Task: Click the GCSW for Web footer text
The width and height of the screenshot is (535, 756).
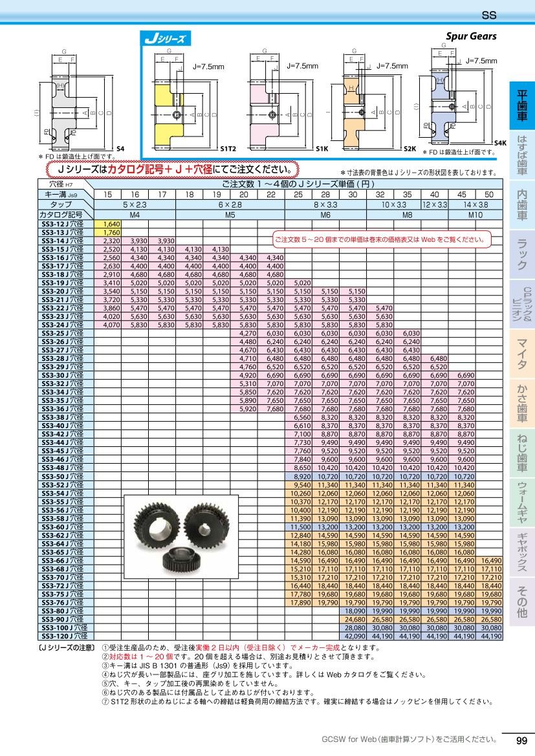Action: 409,739
